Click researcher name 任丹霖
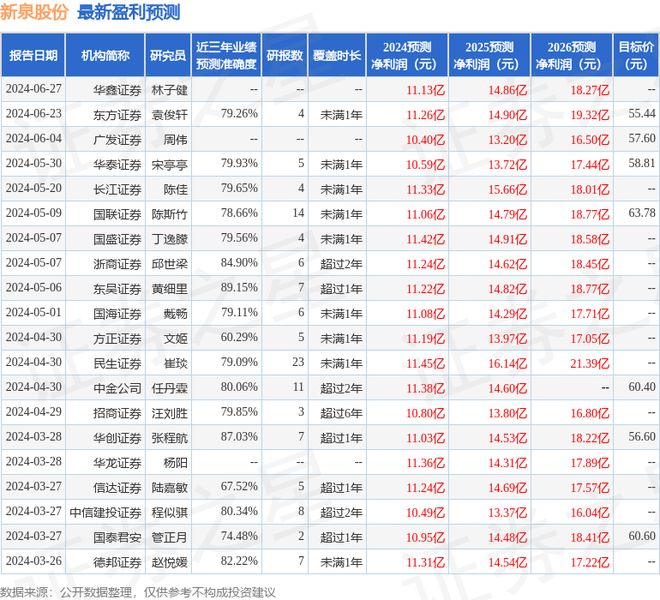Viewport: 660px width, 600px height. point(169,388)
